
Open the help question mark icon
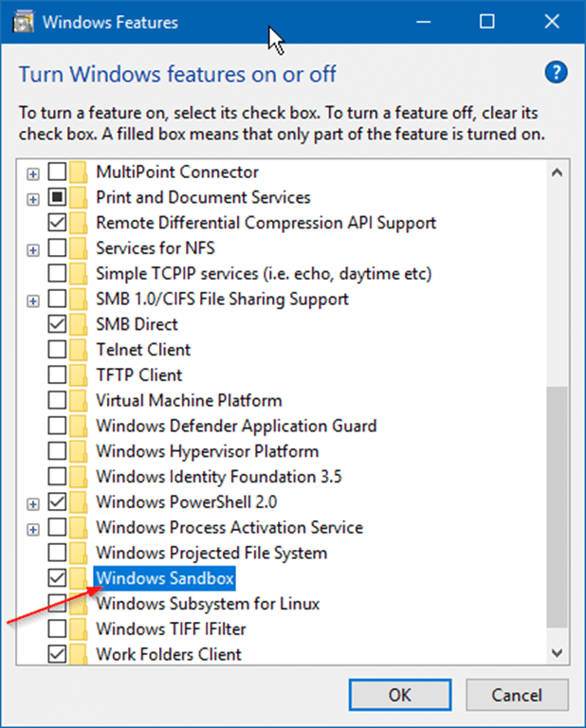tap(556, 72)
